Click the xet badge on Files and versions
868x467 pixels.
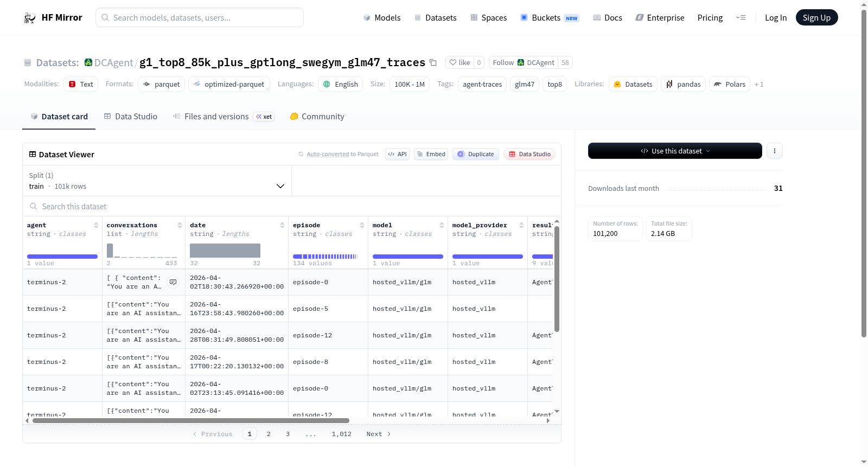(264, 117)
